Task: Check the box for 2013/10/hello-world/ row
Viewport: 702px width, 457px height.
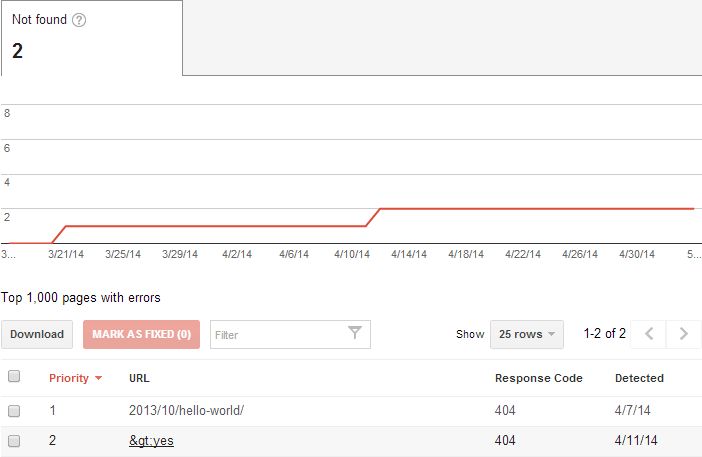Action: coord(14,410)
